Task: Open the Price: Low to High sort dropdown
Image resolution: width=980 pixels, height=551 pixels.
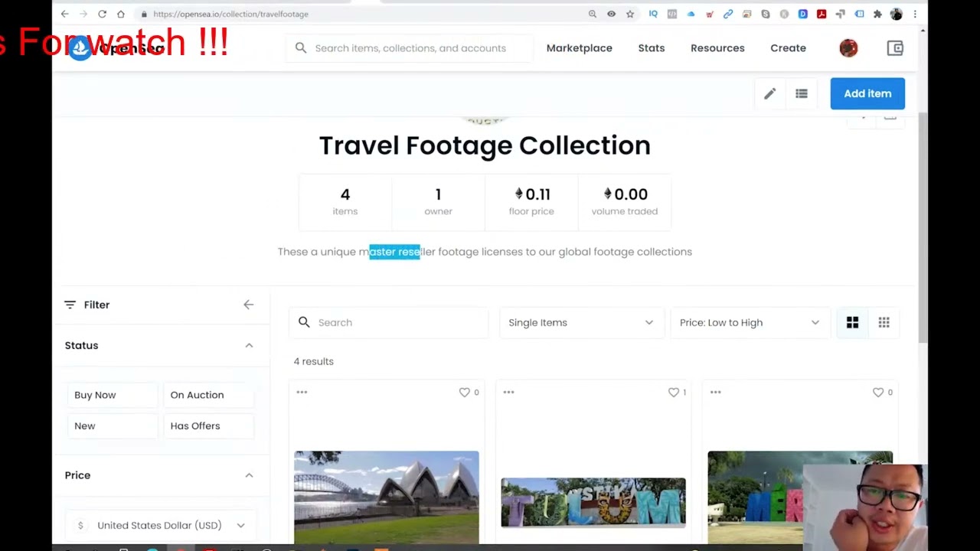Action: 750,322
